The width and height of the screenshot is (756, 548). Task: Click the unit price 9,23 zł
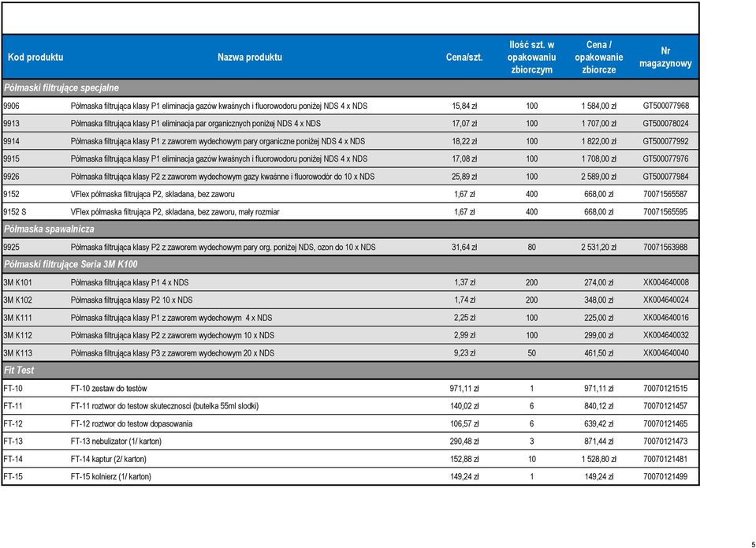point(464,353)
